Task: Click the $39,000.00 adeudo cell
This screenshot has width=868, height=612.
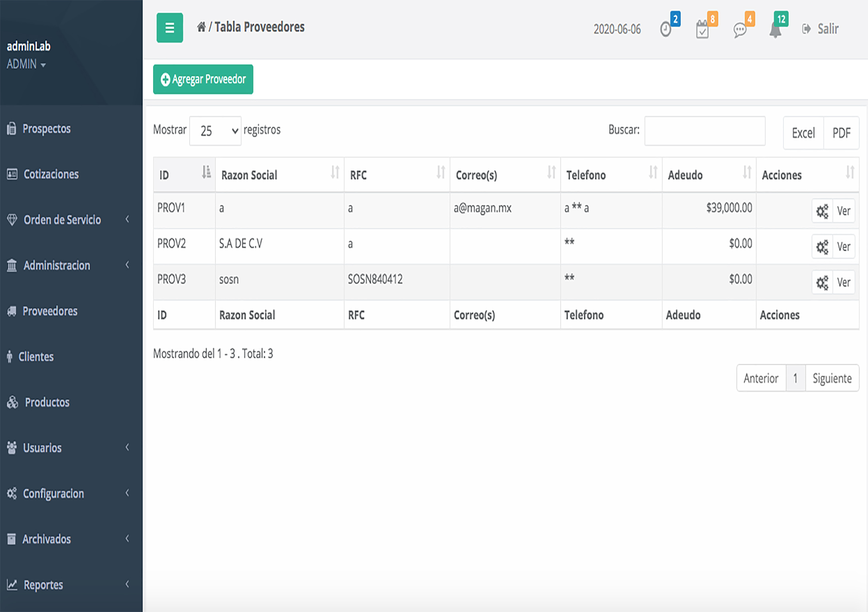Action: coord(709,210)
